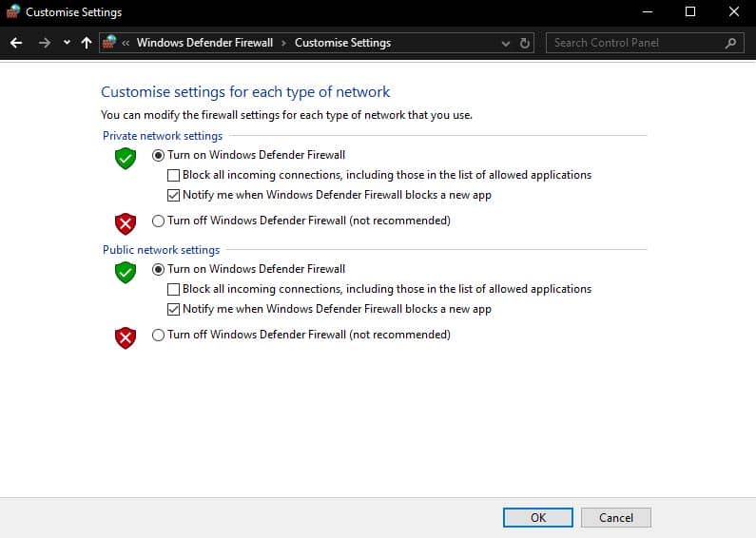756x538 pixels.
Task: Click red shield under Public network settings
Action: point(126,337)
